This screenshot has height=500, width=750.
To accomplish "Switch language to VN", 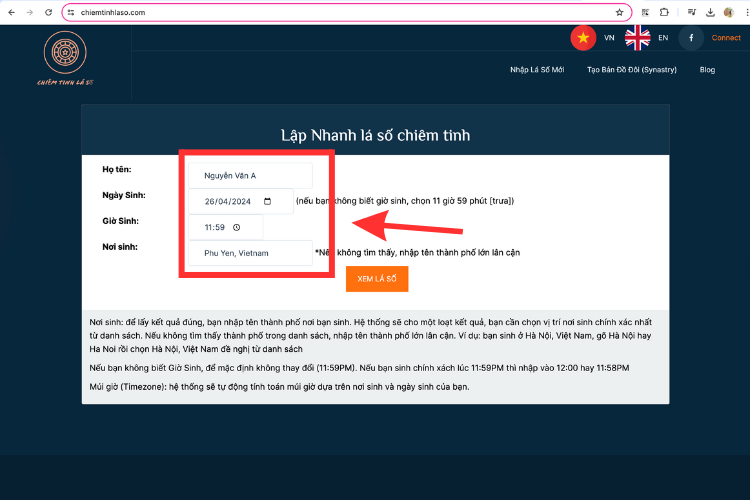I will pyautogui.click(x=609, y=38).
